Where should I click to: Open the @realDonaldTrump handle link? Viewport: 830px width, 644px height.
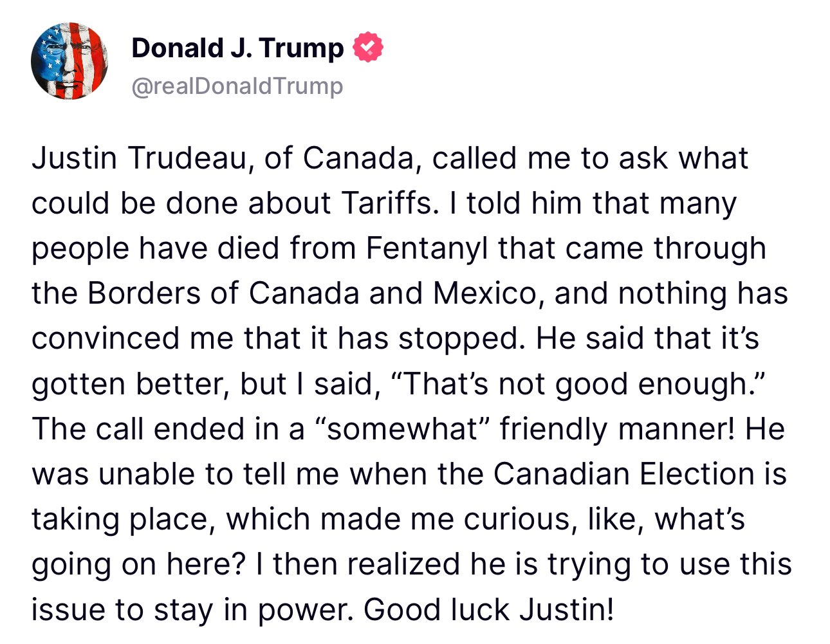[237, 86]
